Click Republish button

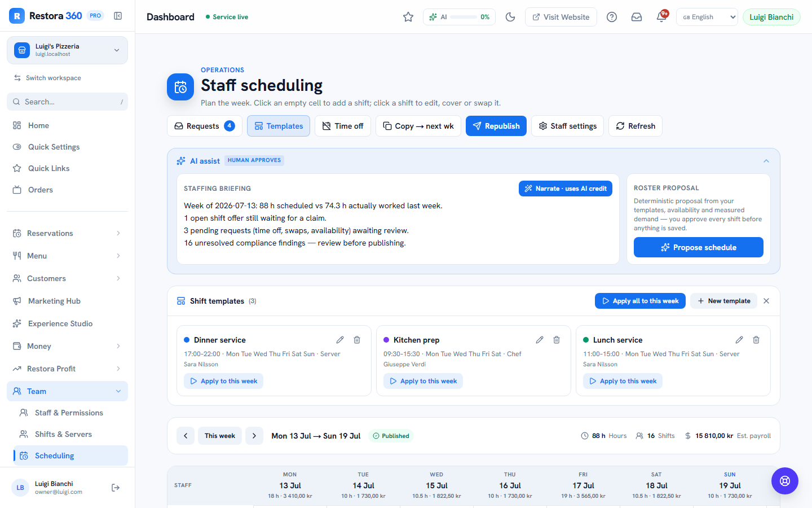click(x=496, y=126)
